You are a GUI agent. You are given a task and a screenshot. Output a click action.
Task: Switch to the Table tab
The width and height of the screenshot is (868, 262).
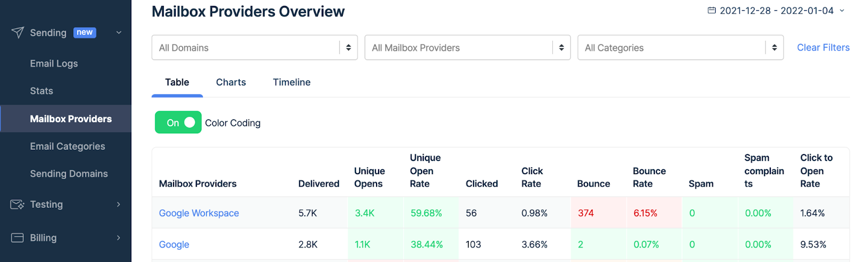tap(177, 82)
